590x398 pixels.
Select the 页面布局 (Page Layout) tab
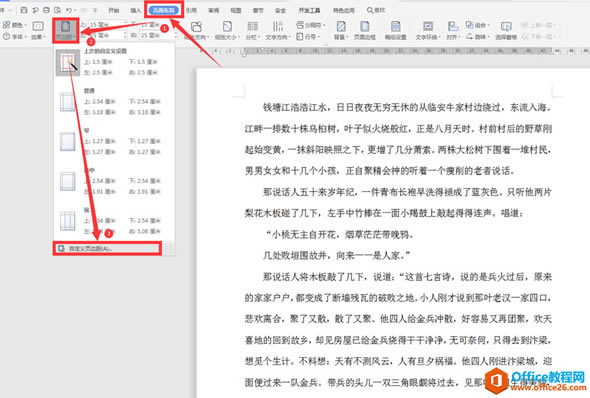pyautogui.click(x=164, y=10)
